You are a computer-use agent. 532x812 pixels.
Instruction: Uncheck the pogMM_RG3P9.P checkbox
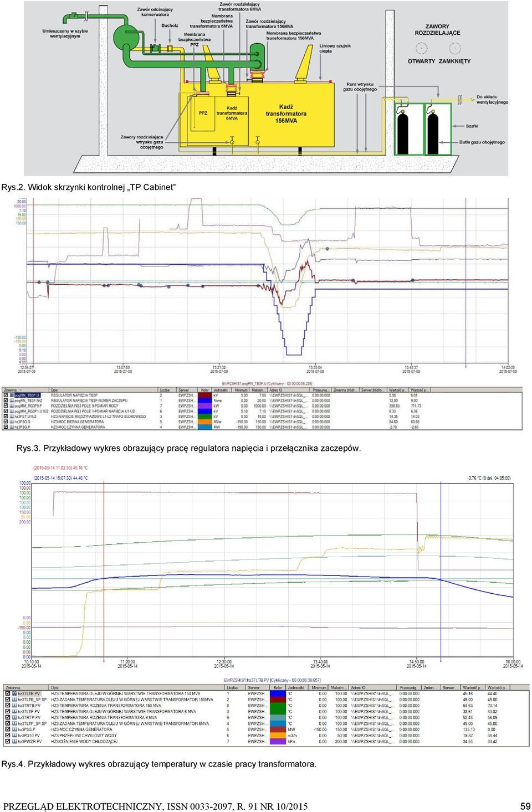tap(6, 406)
